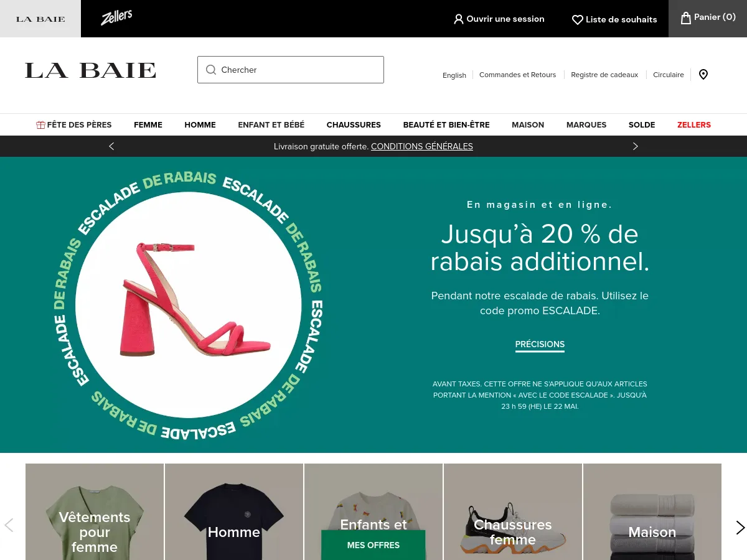Click the Zellers logo
The image size is (747, 560).
click(x=116, y=18)
